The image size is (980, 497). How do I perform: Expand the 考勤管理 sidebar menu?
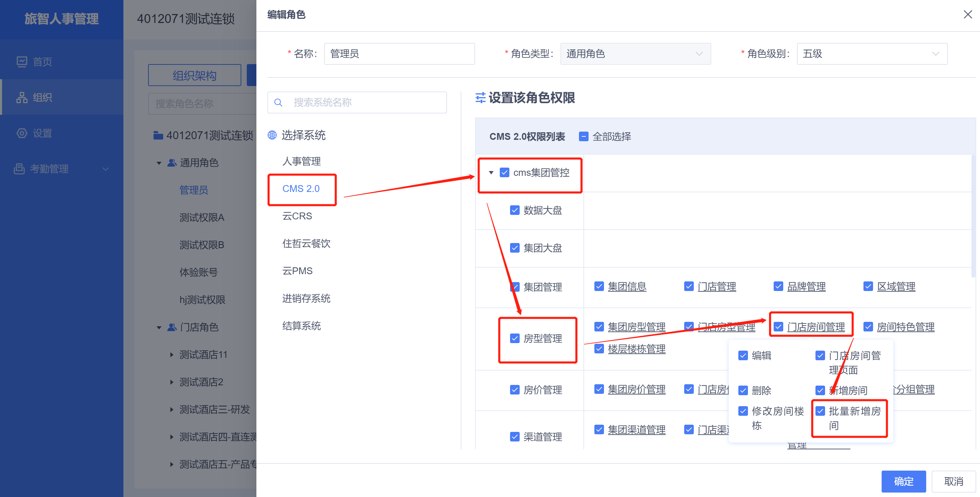tap(106, 169)
